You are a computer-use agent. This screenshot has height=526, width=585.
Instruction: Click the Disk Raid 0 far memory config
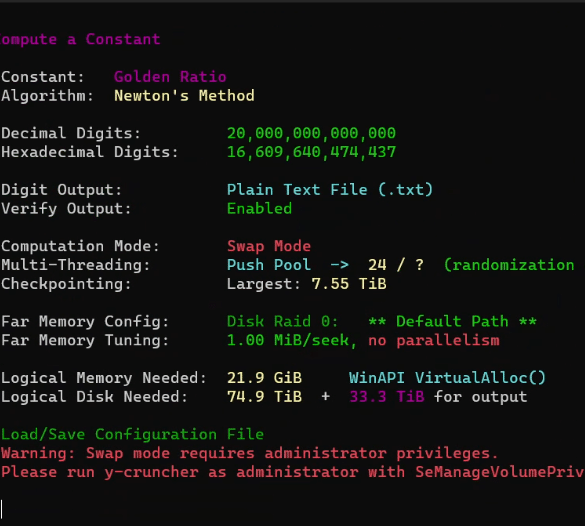[x=282, y=322]
